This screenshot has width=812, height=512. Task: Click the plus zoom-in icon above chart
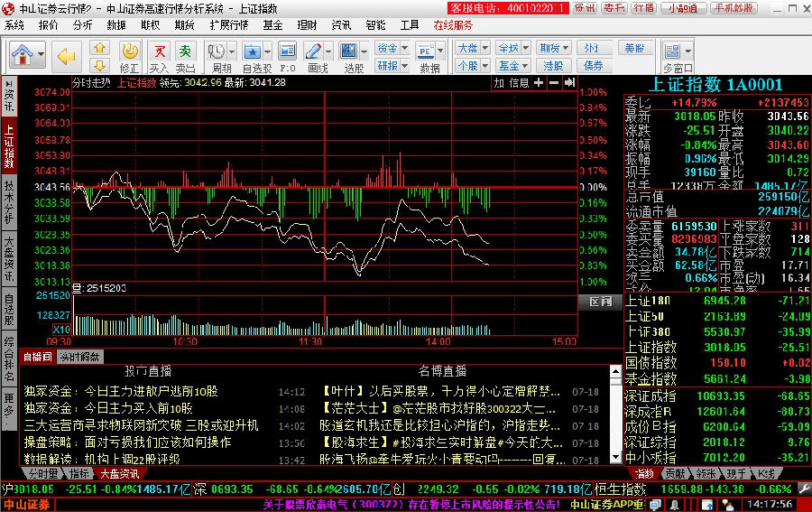[x=539, y=83]
